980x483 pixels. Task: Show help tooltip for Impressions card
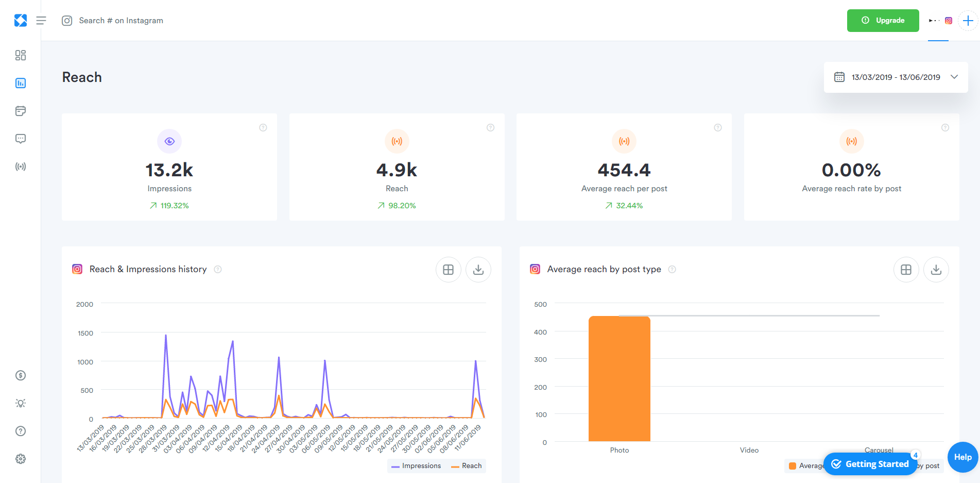click(263, 128)
